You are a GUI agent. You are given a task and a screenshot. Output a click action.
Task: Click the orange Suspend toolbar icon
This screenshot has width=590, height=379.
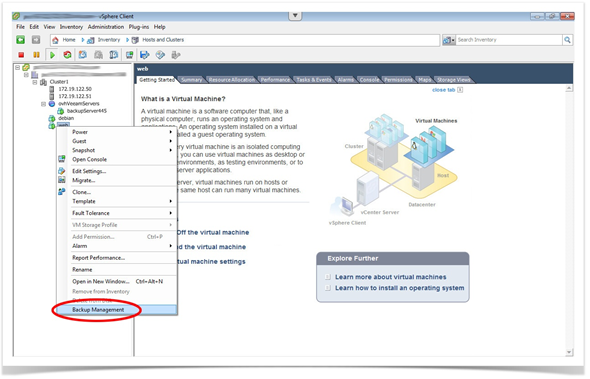click(36, 55)
